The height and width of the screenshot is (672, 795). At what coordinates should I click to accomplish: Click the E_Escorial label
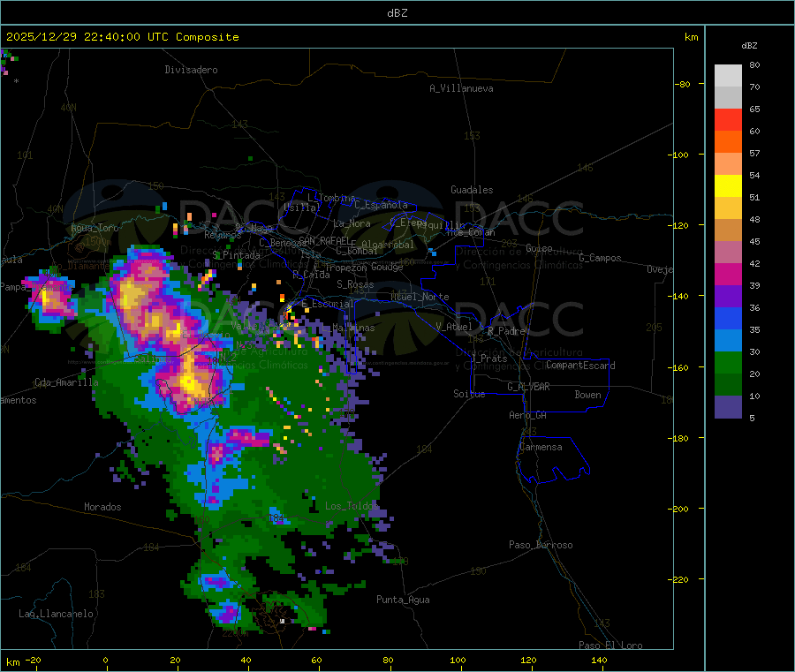pos(328,304)
